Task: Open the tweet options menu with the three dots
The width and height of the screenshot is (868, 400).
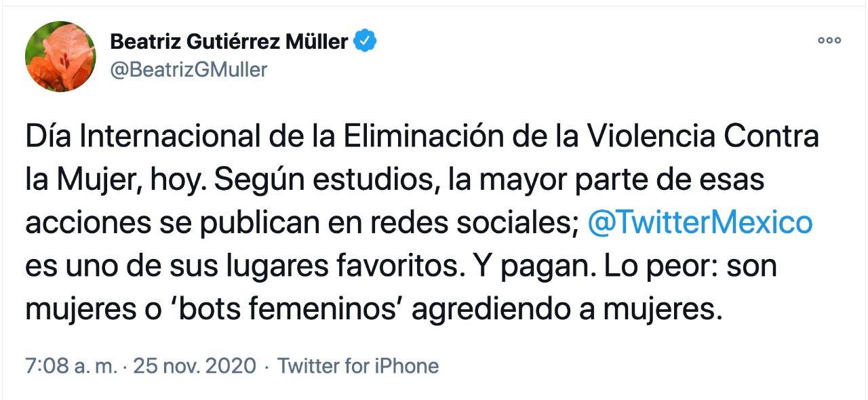Action: pos(829,40)
